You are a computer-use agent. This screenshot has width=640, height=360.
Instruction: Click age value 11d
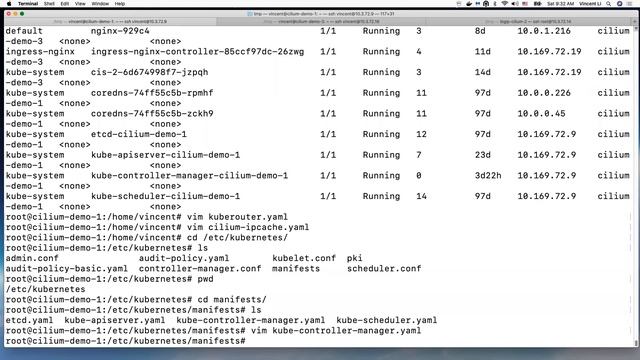click(x=482, y=52)
